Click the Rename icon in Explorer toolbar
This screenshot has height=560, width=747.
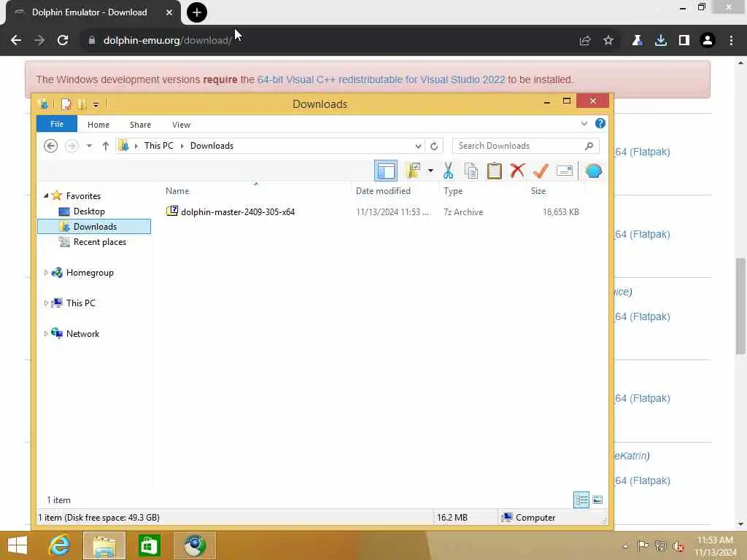tap(564, 171)
